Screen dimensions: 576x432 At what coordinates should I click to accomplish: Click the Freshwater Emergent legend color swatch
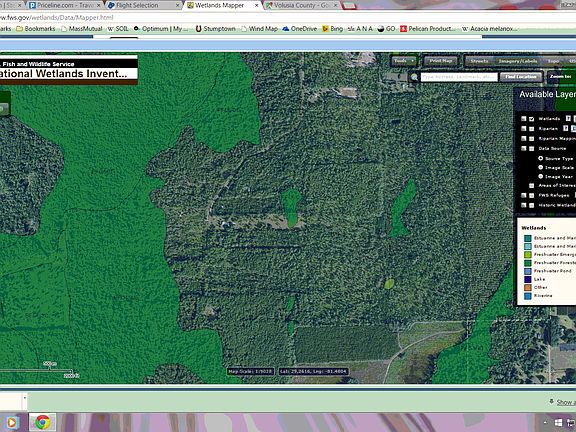click(528, 255)
